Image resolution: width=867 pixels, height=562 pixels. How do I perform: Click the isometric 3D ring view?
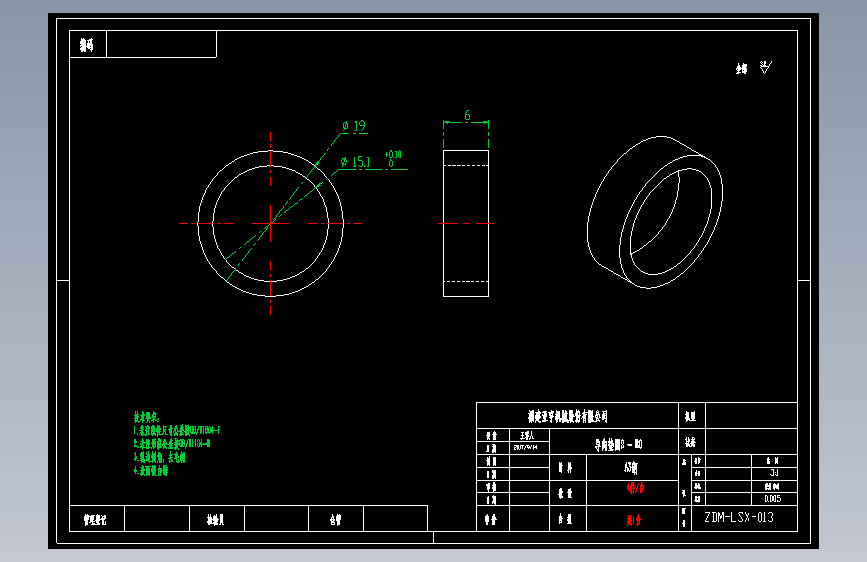pyautogui.click(x=655, y=212)
